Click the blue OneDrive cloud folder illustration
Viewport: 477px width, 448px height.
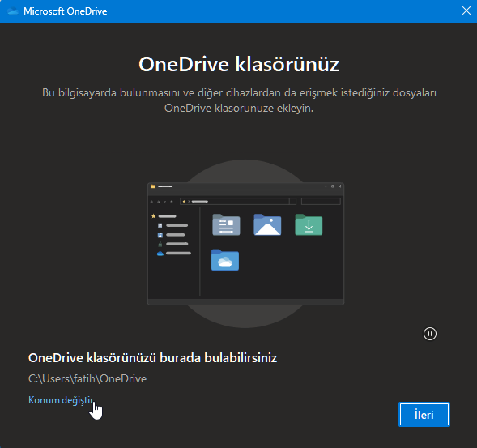tap(225, 259)
